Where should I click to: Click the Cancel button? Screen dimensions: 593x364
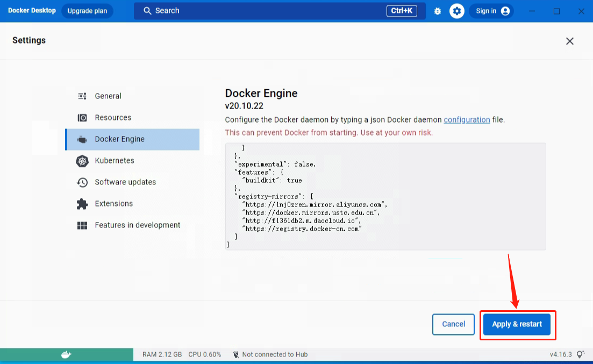point(453,324)
